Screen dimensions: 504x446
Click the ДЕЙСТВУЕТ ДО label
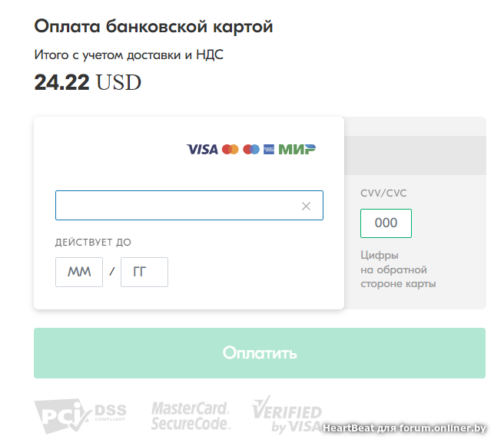pos(93,243)
